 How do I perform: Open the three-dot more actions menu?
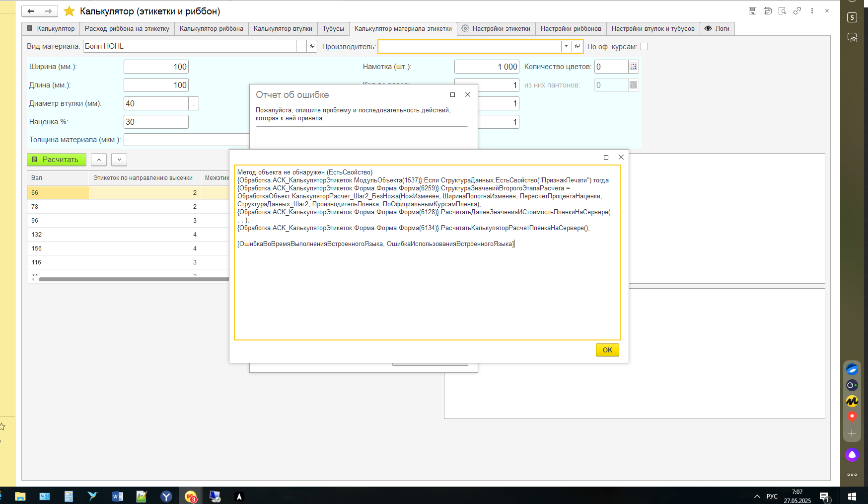tap(812, 11)
